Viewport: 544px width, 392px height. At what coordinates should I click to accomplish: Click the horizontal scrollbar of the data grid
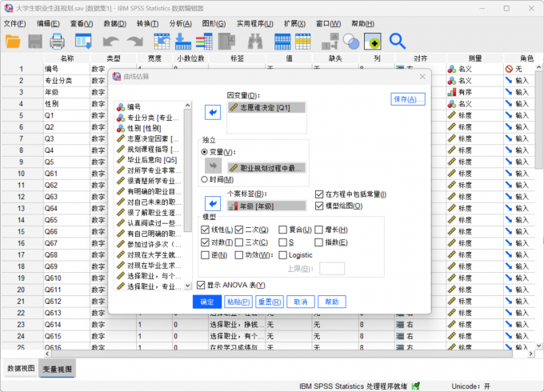pyautogui.click(x=282, y=354)
